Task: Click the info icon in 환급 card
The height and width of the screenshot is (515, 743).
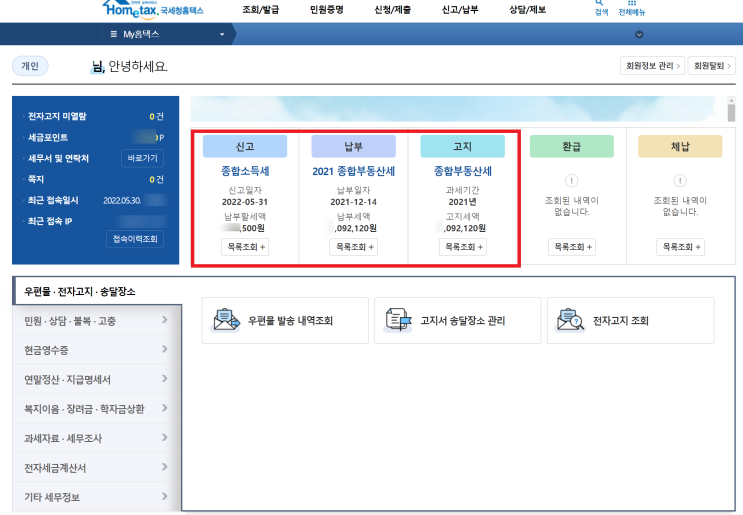Action: coord(571,181)
